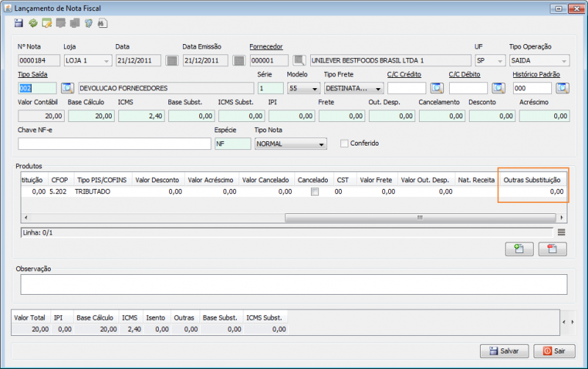Click the C/C Crédito link label
Viewport: 588px width, 369px height.
coord(404,74)
